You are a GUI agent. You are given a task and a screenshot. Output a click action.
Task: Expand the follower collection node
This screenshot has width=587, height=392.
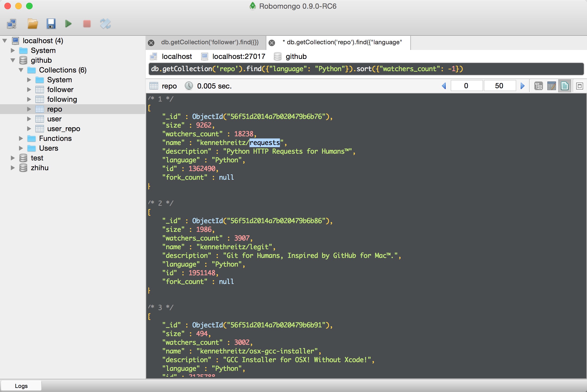point(29,90)
